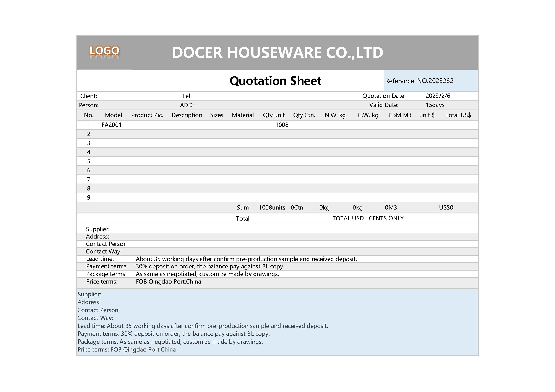The height and width of the screenshot is (392, 555).
Task: Click the Quotation Sheet title
Action: point(275,81)
